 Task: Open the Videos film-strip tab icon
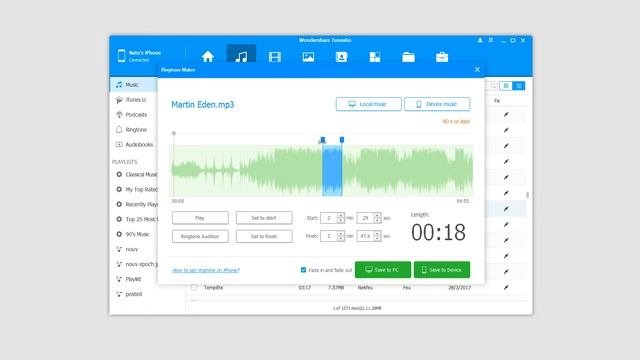tap(275, 57)
